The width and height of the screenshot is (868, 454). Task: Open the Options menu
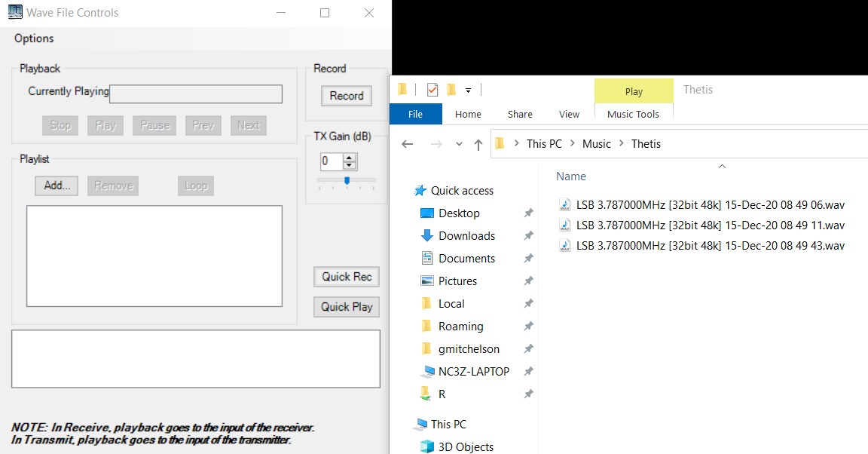(34, 38)
